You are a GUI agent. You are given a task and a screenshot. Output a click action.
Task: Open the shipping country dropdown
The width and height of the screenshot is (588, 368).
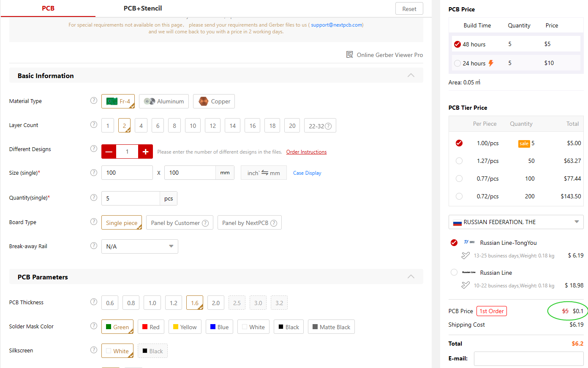coord(516,222)
